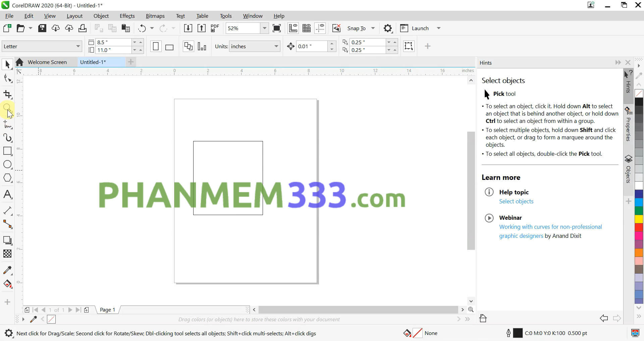Viewport: 644px width, 341px height.
Task: Toggle Show grid
Action: pos(307,28)
